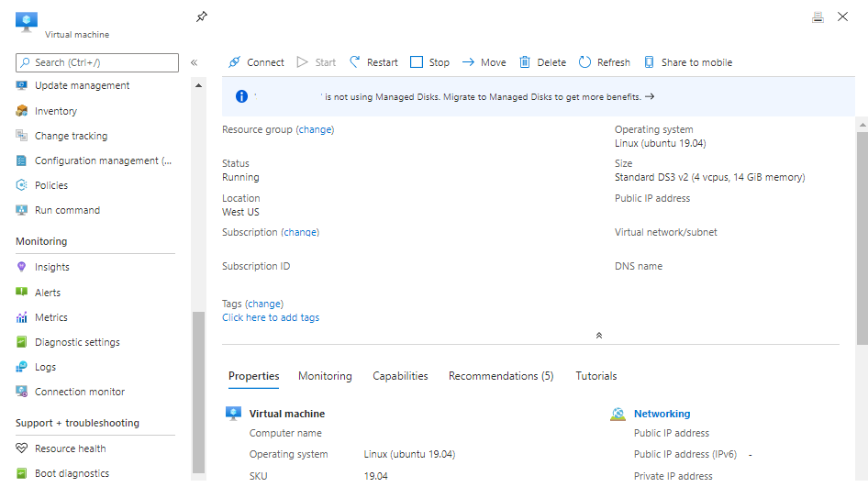Click the Refresh button label
Screen dimensions: 868x487
point(613,62)
